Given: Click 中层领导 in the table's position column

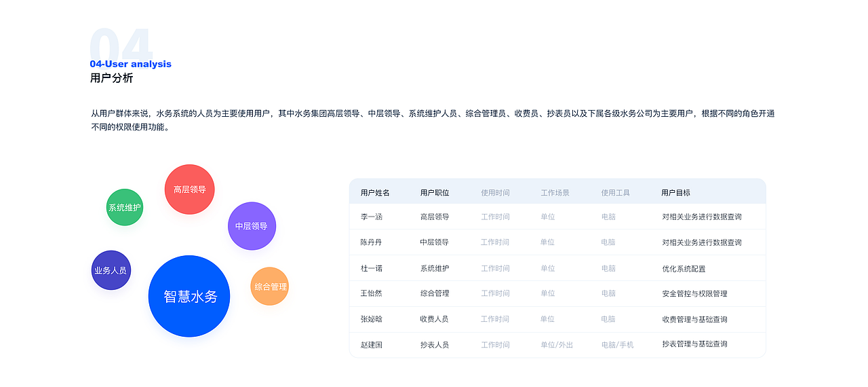Looking at the screenshot, I should [x=435, y=242].
